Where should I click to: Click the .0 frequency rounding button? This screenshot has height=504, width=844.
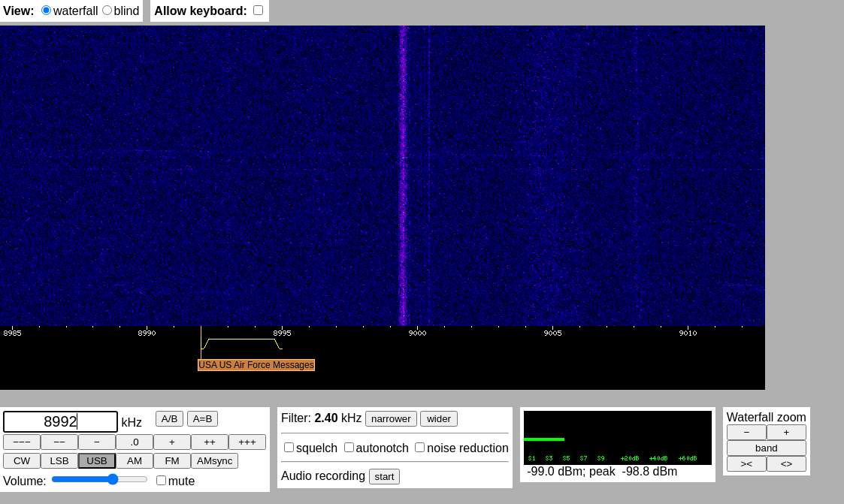[x=135, y=442]
